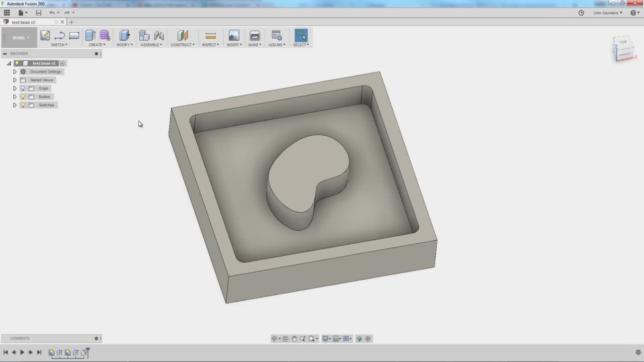Click the Construct offset plane icon
This screenshot has height=362, width=644.
tap(183, 35)
